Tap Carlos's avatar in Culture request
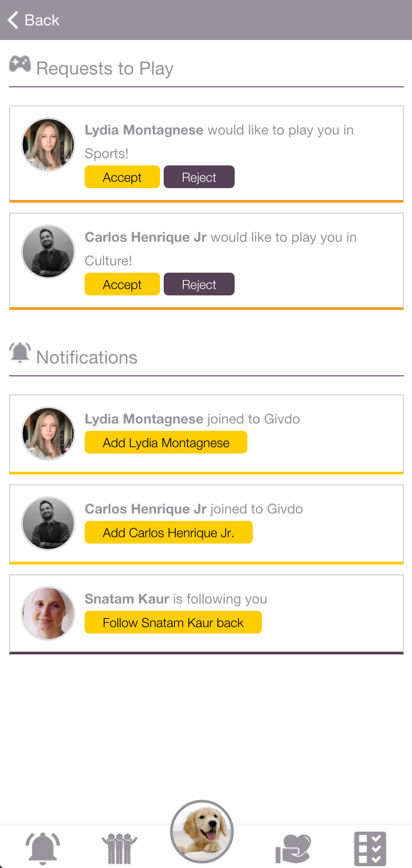 point(48,251)
